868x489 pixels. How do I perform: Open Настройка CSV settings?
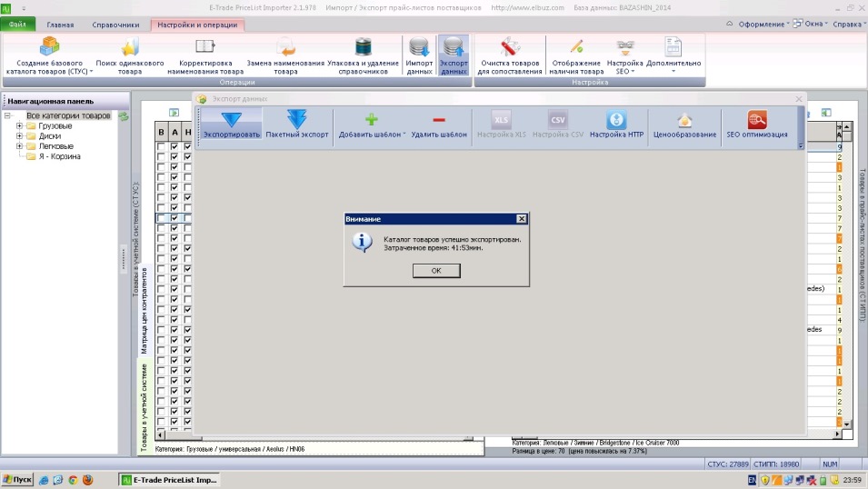558,124
